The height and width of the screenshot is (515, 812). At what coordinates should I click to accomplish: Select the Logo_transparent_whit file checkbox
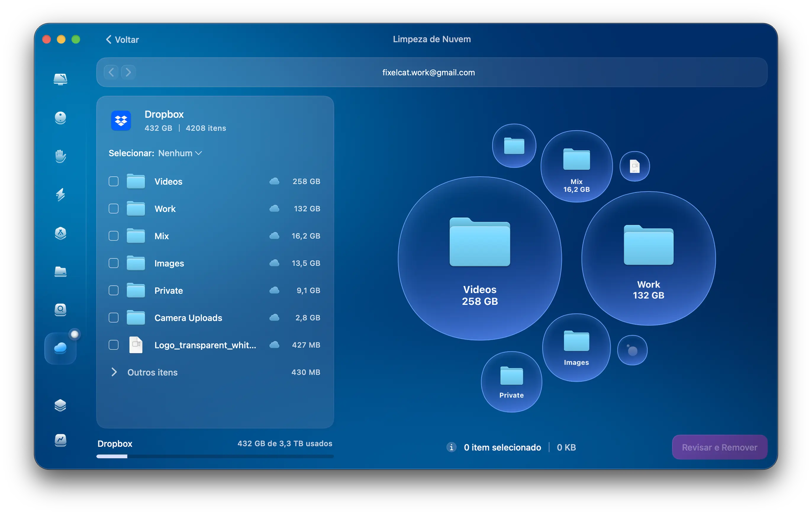pyautogui.click(x=114, y=345)
